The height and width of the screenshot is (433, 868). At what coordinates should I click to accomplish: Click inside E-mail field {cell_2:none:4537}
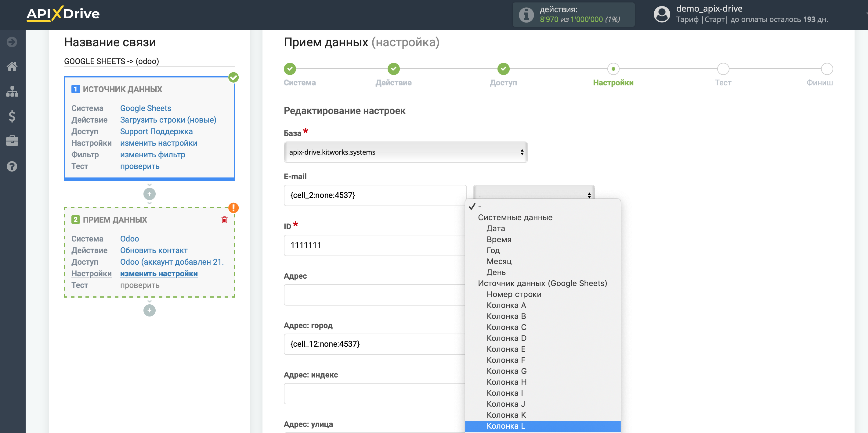[x=375, y=195]
